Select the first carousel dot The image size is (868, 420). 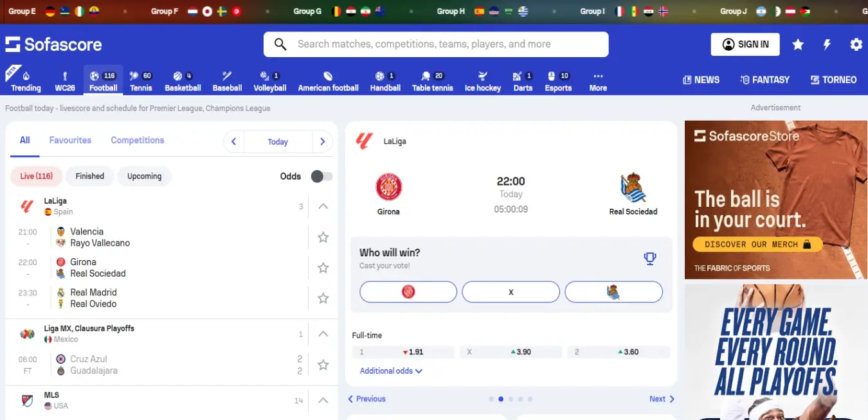coord(491,399)
